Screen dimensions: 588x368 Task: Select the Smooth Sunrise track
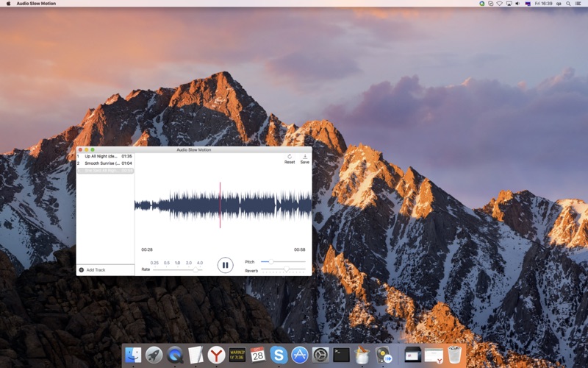[105, 163]
